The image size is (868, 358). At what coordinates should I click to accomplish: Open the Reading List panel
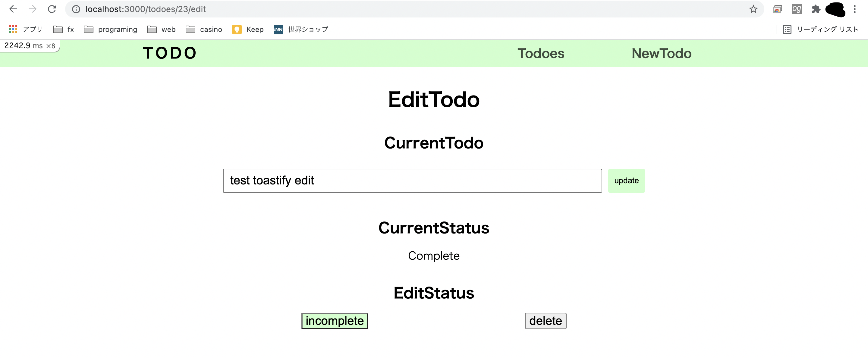click(x=821, y=29)
